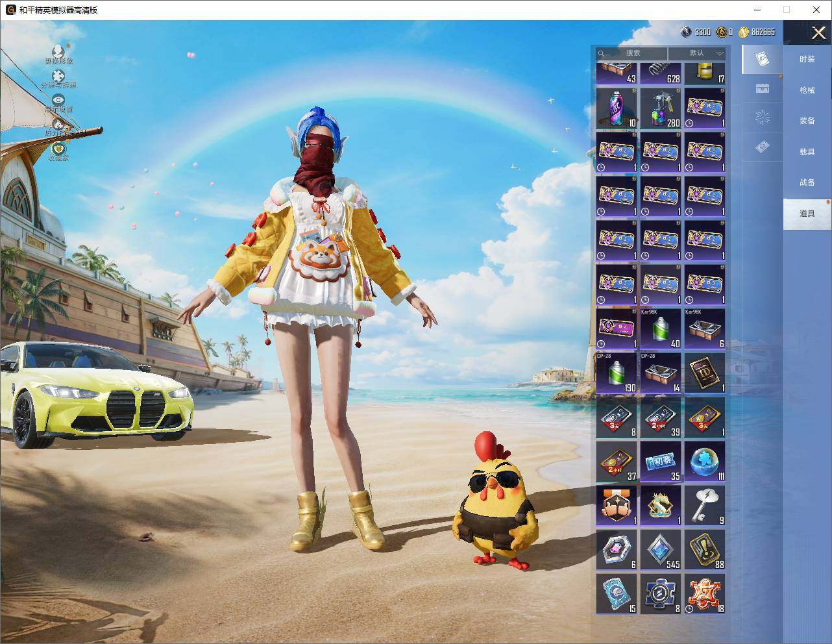Click the 更换形象 avatar icon

pyautogui.click(x=58, y=51)
